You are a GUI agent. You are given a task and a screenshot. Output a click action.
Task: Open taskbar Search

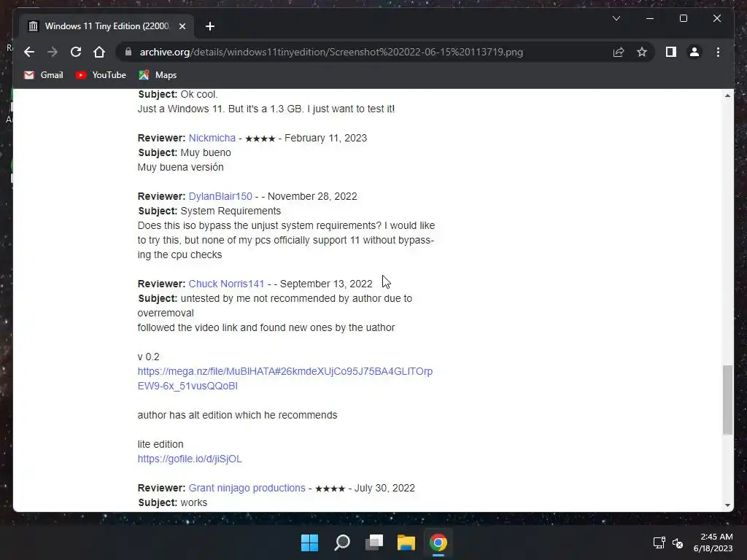coord(342,542)
